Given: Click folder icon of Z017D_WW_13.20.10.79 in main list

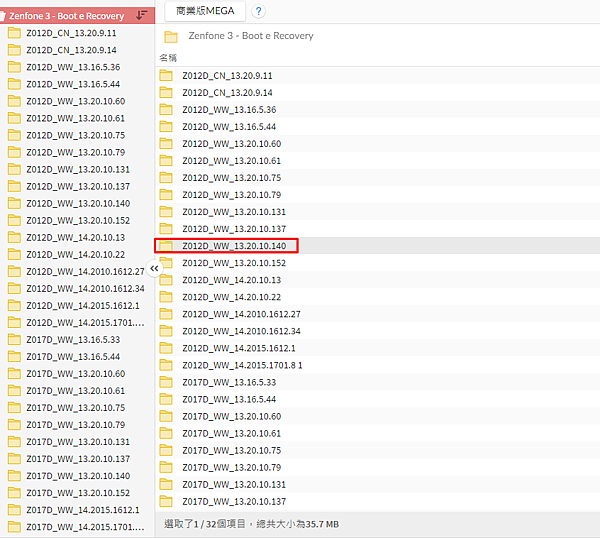Looking at the screenshot, I should [x=166, y=467].
